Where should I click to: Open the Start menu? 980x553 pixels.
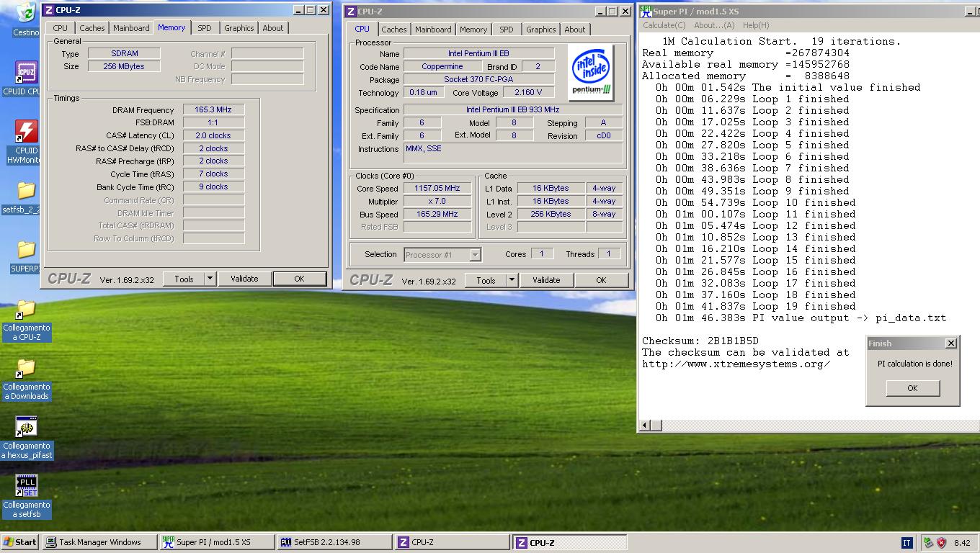19,542
